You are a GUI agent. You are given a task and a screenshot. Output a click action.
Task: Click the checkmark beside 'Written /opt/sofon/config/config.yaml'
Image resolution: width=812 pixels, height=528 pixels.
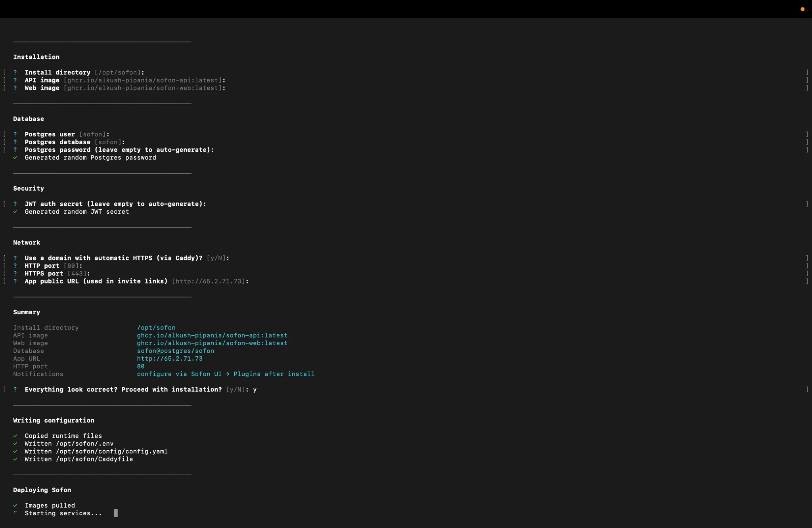[x=15, y=451]
